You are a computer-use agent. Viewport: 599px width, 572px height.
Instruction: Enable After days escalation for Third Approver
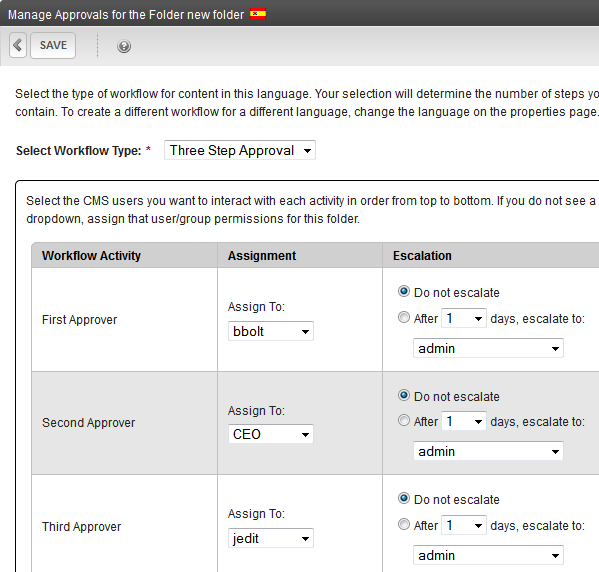(403, 525)
